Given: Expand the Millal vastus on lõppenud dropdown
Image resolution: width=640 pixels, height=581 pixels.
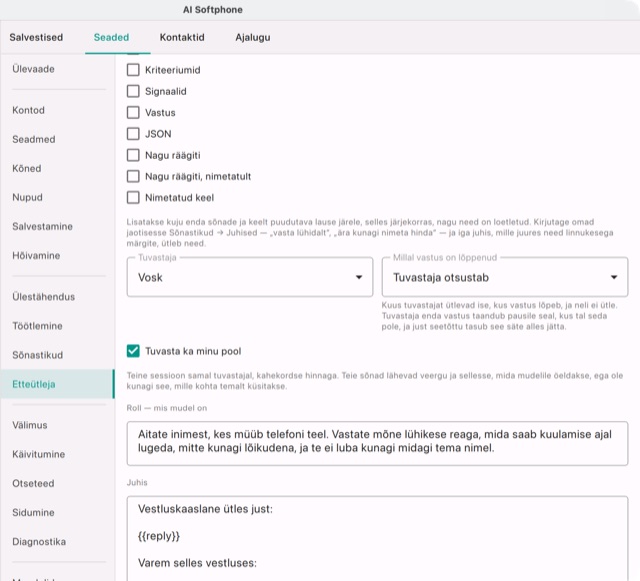Looking at the screenshot, I should (505, 277).
